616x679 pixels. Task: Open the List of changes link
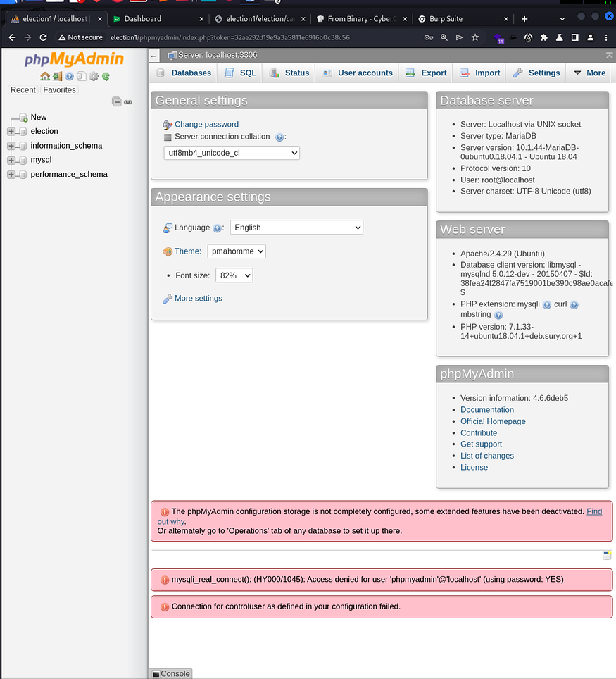(x=487, y=456)
